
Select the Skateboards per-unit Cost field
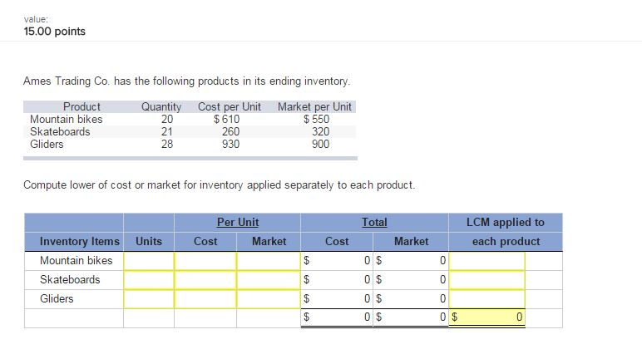pos(205,280)
